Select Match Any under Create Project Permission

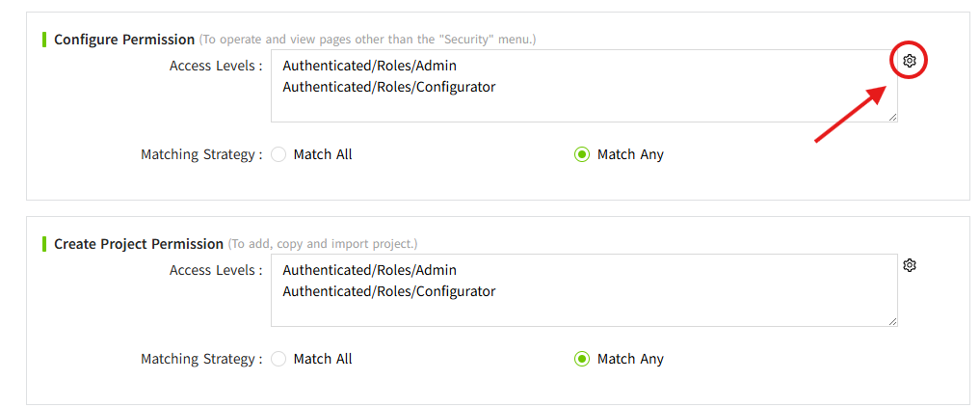[x=582, y=359]
